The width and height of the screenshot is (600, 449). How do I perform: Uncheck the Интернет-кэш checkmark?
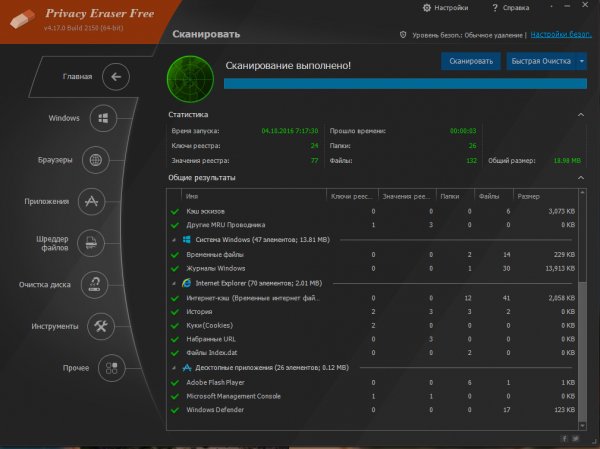click(175, 298)
